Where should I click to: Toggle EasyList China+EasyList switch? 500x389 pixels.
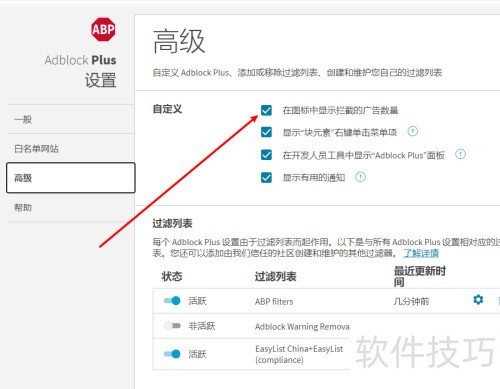(x=172, y=354)
